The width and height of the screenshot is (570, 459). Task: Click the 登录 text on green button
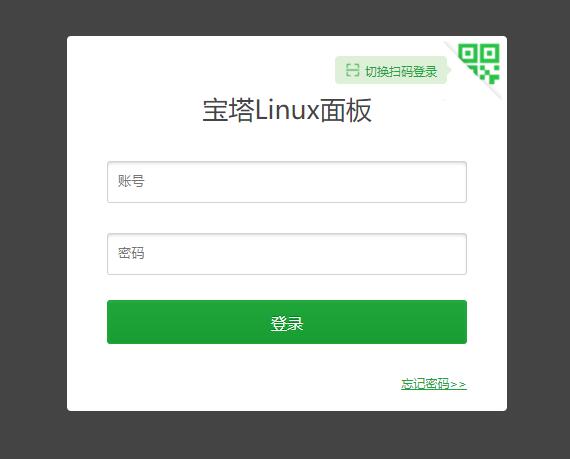pos(287,323)
